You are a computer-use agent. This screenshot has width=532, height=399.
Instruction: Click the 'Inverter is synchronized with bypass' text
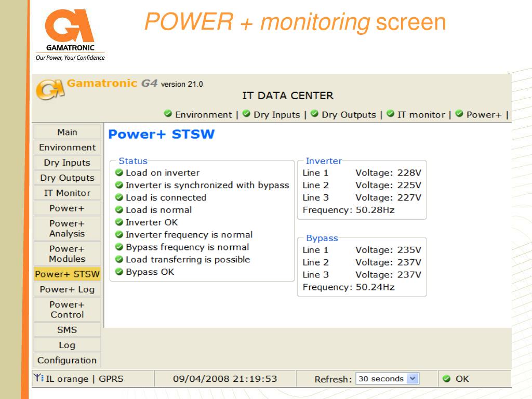point(207,185)
